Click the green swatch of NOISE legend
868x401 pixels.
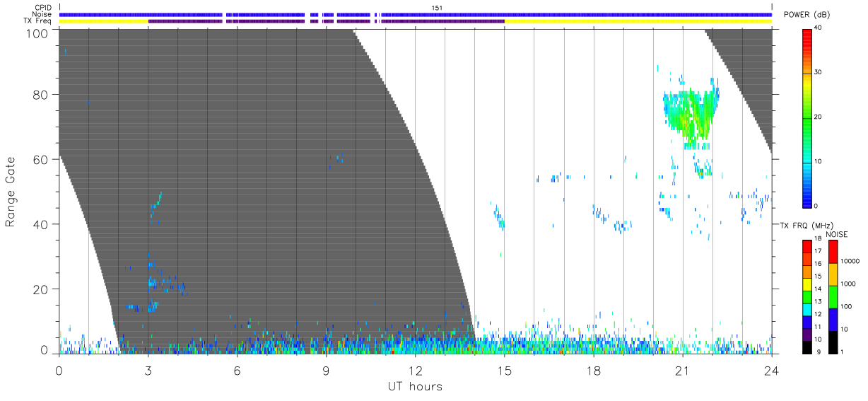point(833,298)
